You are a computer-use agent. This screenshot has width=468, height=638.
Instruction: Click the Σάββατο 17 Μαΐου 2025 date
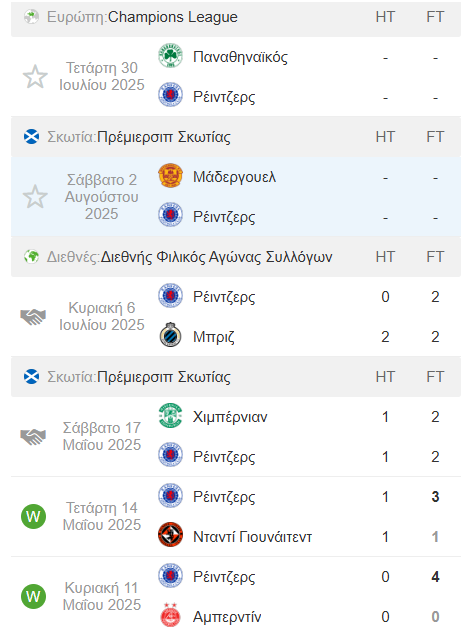click(x=102, y=436)
